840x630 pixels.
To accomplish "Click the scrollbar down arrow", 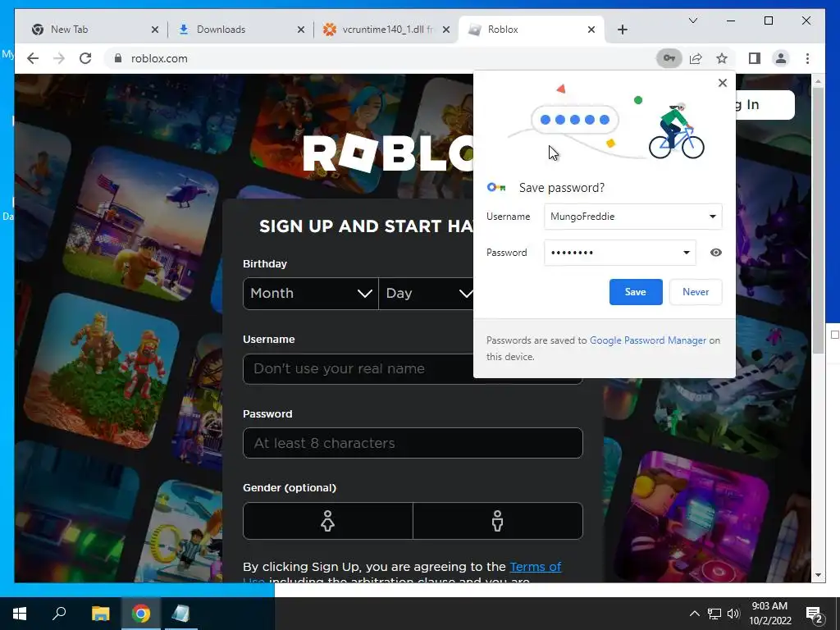I will point(818,575).
